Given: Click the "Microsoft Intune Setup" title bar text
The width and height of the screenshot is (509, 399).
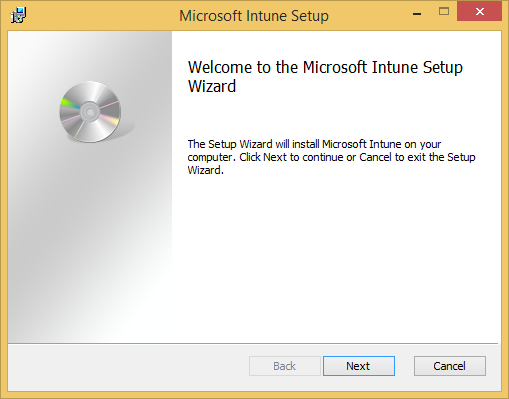Looking at the screenshot, I should coord(254,16).
